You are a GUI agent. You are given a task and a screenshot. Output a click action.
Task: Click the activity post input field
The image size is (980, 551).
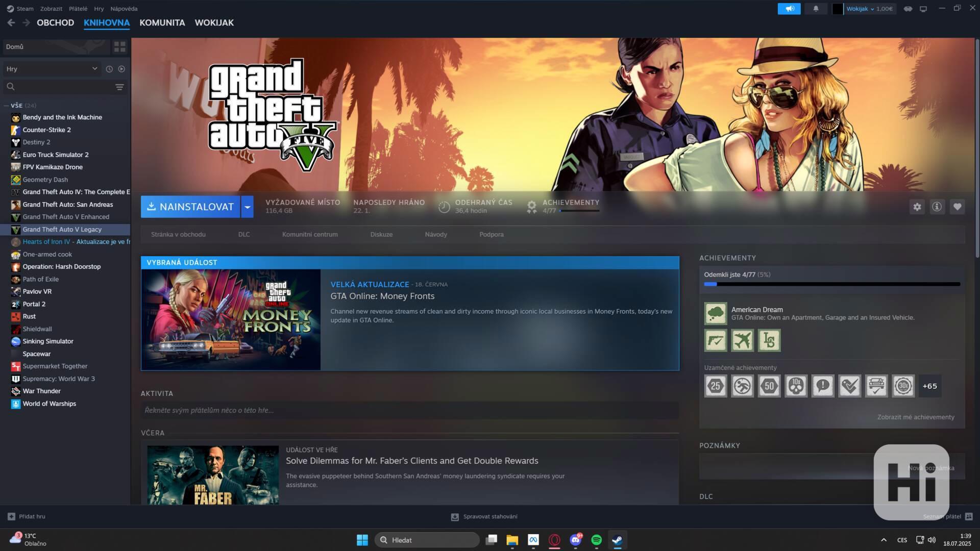tap(410, 411)
